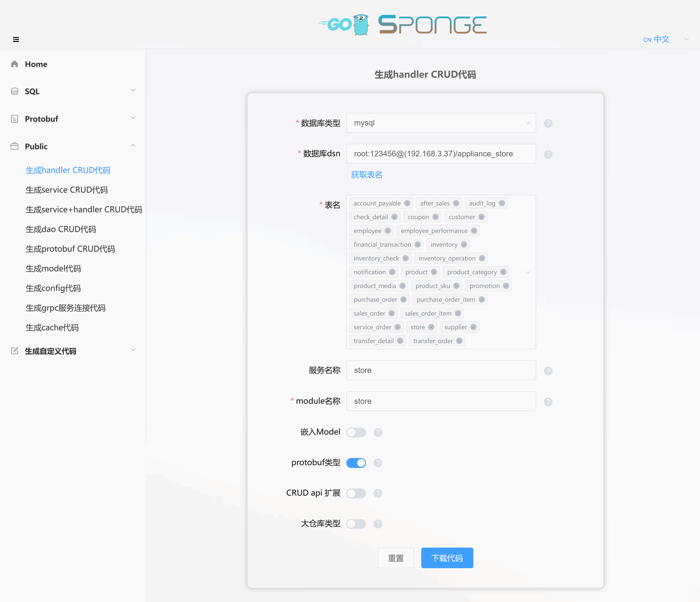Screen dimensions: 700x602
Task: Click the 服务名称 input field
Action: click(442, 370)
